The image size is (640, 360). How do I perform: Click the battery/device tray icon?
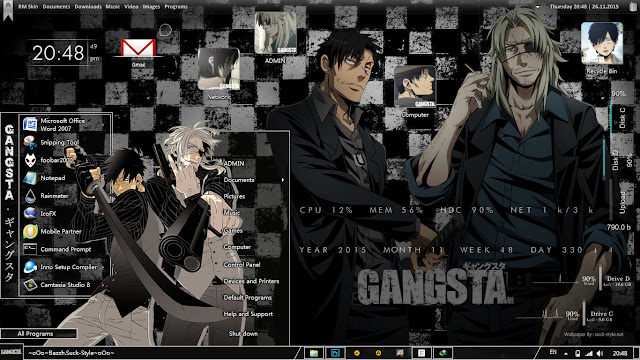tap(578, 353)
